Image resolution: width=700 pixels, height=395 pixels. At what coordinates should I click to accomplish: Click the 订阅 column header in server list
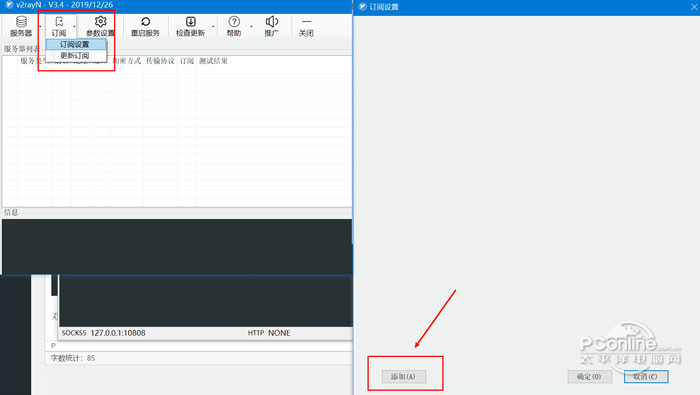pos(187,61)
